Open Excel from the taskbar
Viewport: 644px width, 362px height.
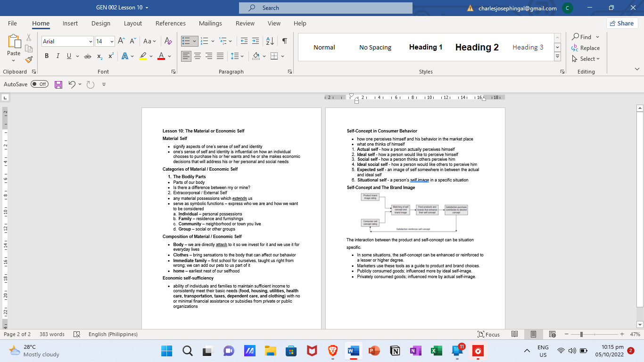point(436,351)
